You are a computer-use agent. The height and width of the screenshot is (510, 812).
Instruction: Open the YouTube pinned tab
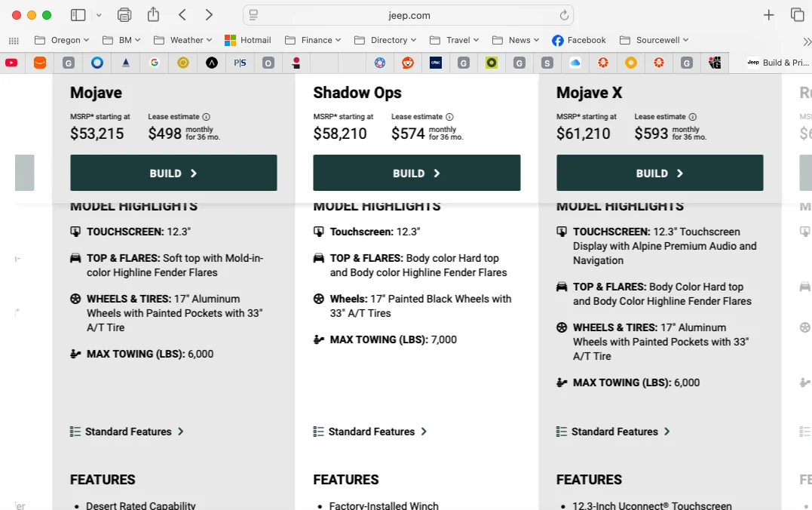pos(11,63)
